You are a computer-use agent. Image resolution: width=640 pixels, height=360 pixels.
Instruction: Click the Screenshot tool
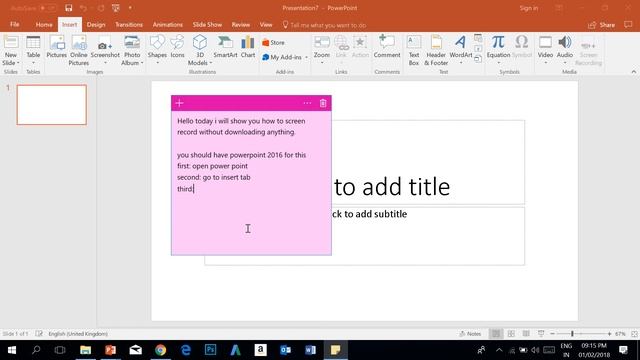(105, 50)
